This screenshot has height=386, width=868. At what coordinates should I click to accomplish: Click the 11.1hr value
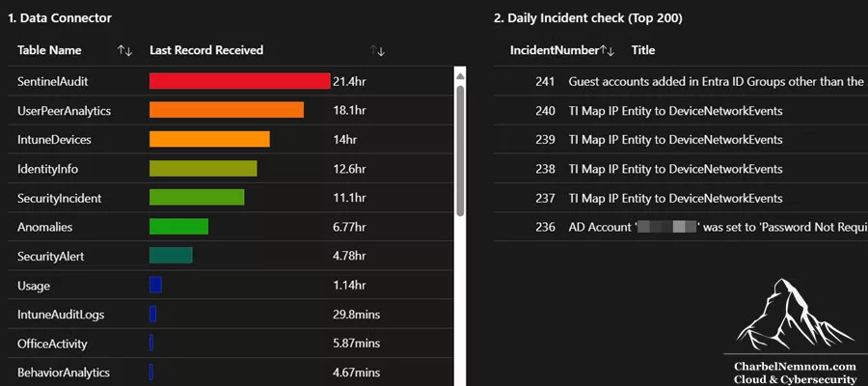[349, 198]
